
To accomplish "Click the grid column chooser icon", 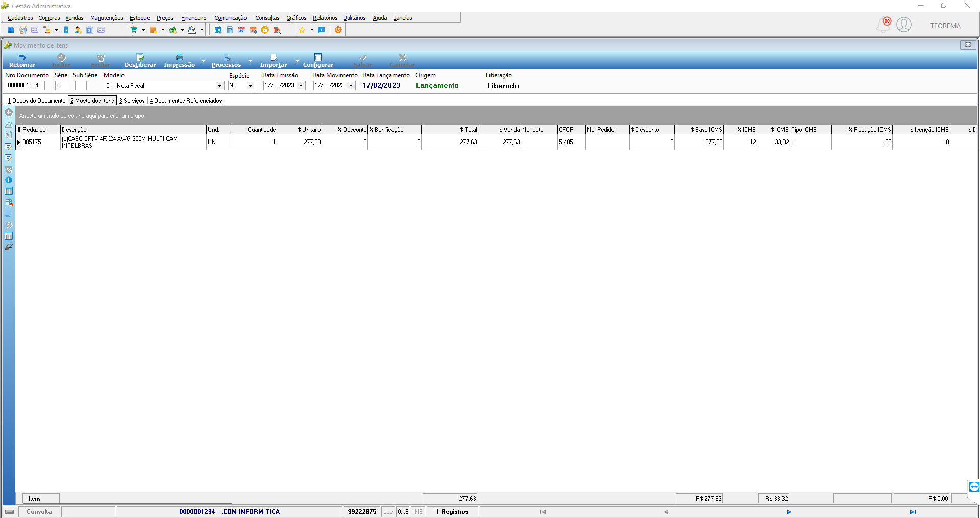I will [x=18, y=130].
